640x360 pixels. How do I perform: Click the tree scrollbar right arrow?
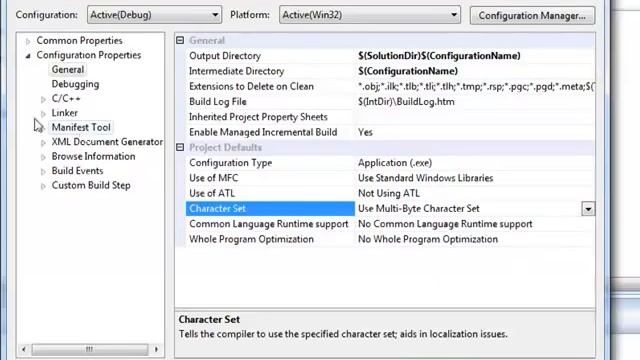click(156, 349)
